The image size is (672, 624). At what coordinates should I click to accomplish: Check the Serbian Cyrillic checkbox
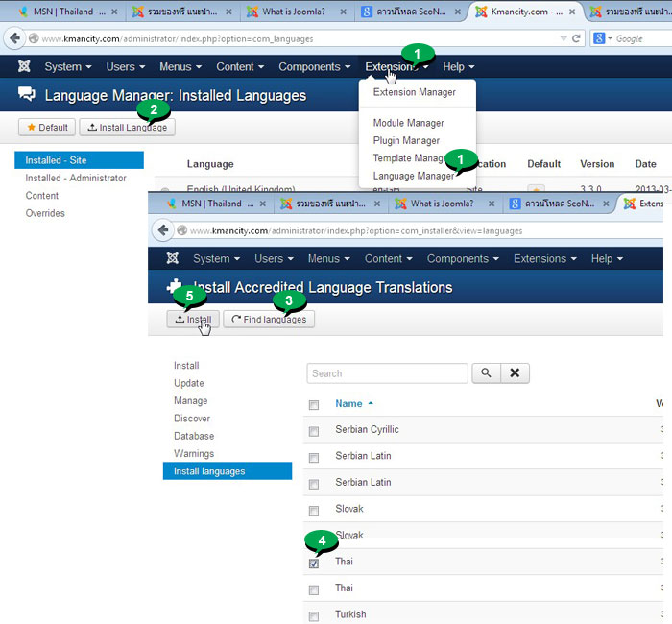pyautogui.click(x=314, y=431)
